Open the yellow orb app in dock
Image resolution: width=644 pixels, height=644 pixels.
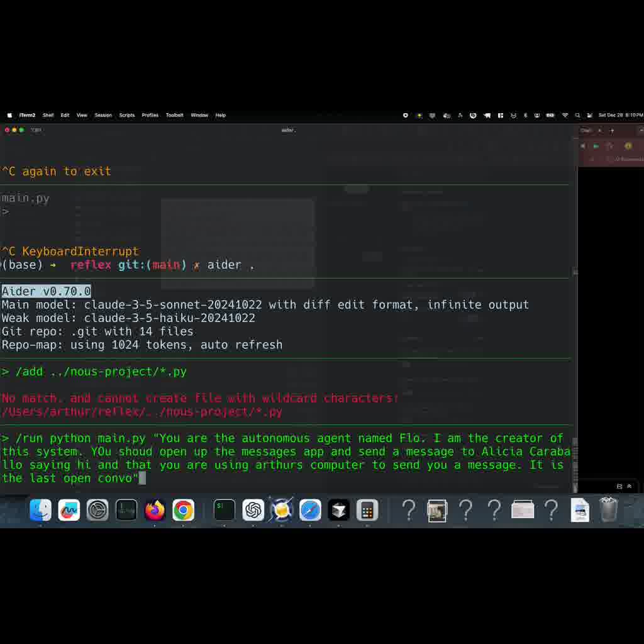[x=282, y=509]
